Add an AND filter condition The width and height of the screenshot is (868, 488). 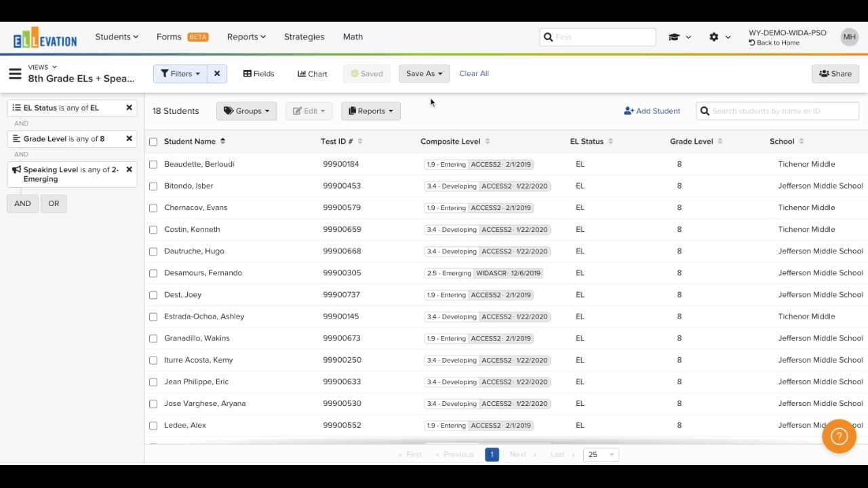click(x=22, y=203)
